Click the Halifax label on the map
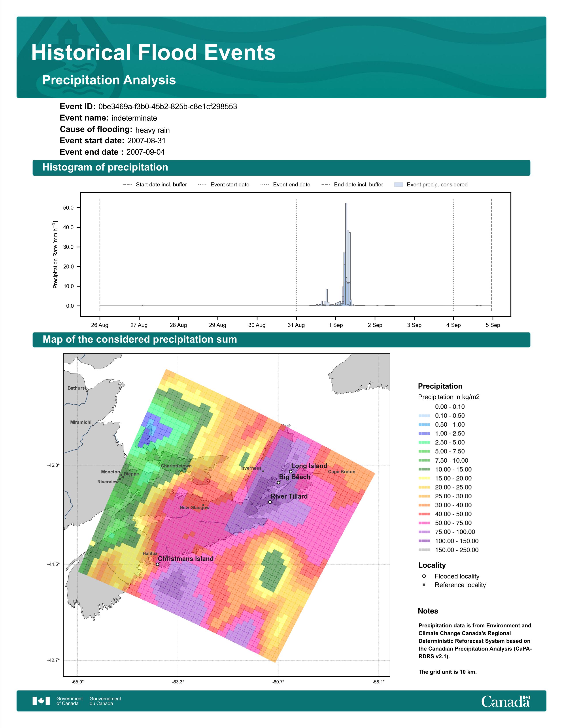Image resolution: width=563 pixels, height=728 pixels. [x=150, y=553]
